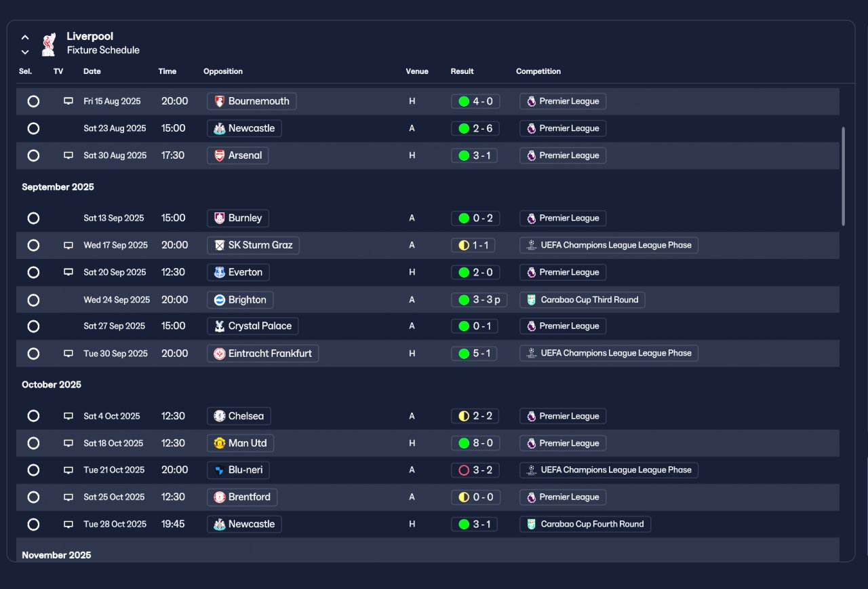This screenshot has height=589, width=868.
Task: Click the TV icon for the Chelsea fixture
Action: pos(68,416)
